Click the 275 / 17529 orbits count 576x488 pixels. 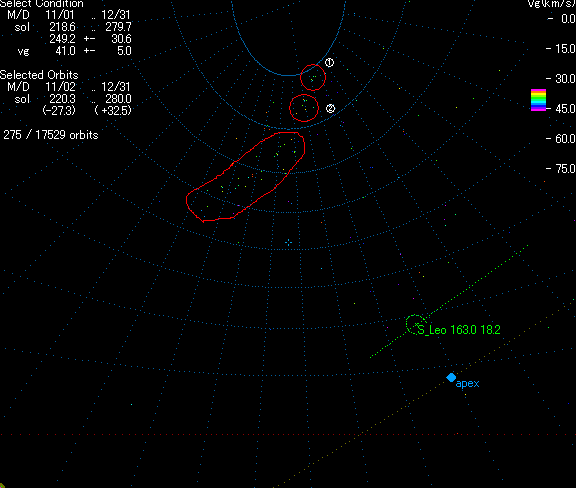[51, 135]
